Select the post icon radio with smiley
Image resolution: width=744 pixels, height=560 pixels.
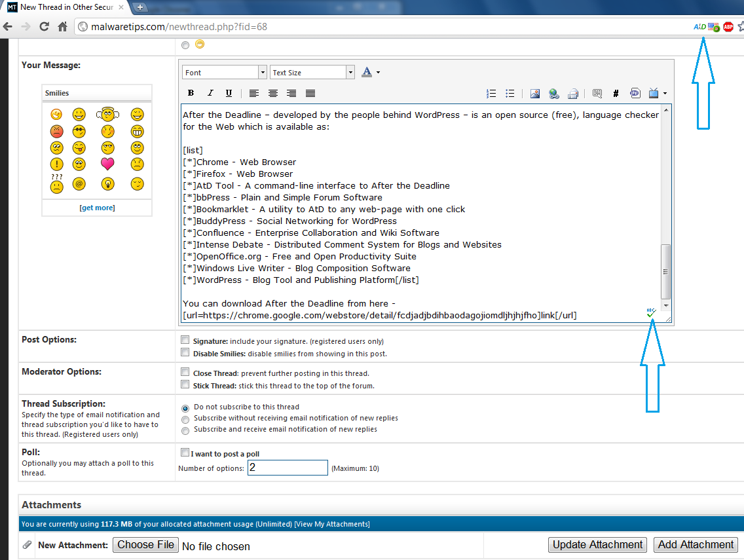pos(185,45)
